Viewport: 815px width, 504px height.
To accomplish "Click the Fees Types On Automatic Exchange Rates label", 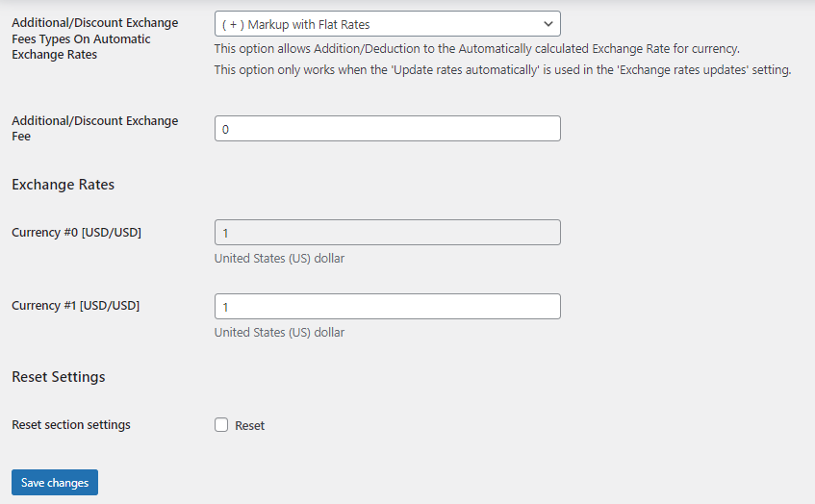I will pos(81,38).
